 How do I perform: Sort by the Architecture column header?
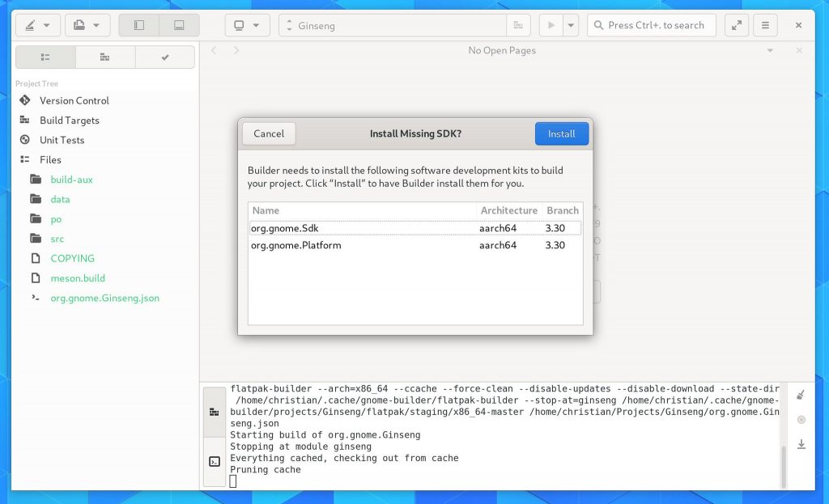[509, 210]
